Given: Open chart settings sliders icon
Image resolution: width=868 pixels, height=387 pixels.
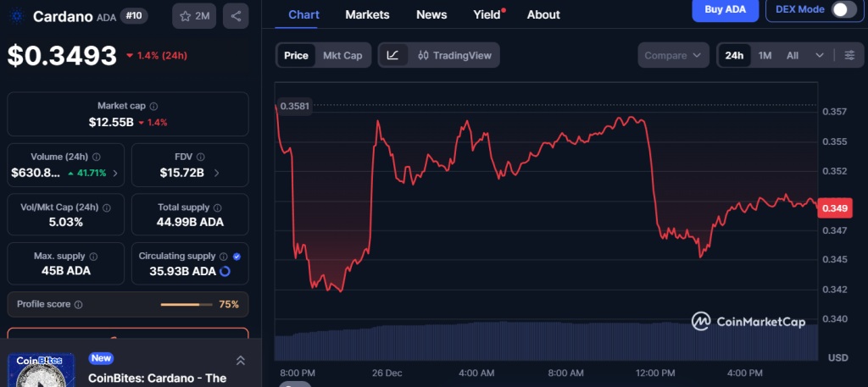Looking at the screenshot, I should (x=849, y=55).
